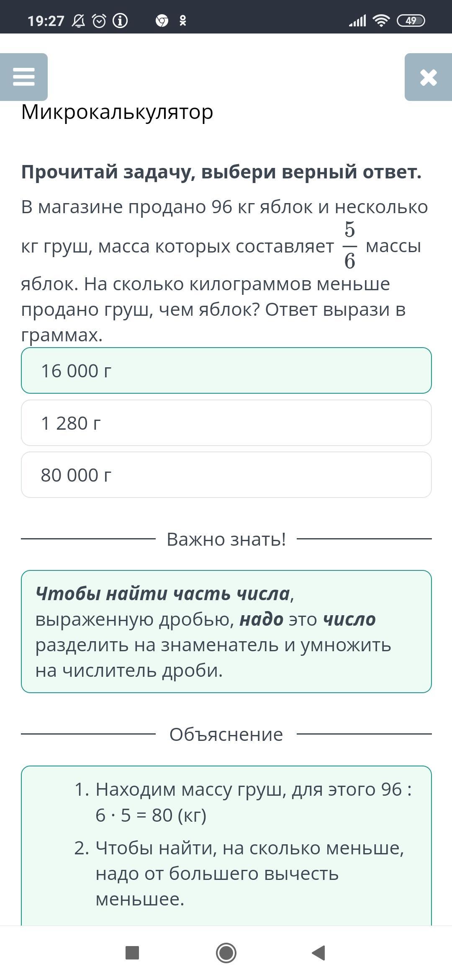Viewport: 452px width, 980px height.
Task: Tap the Android recent apps square
Action: pyautogui.click(x=132, y=953)
